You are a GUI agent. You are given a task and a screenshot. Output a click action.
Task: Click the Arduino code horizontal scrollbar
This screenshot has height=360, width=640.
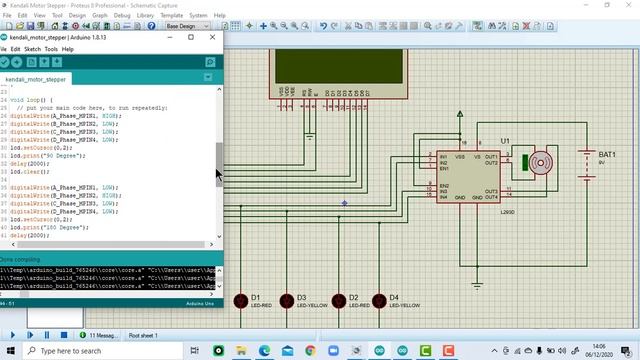coord(111,244)
